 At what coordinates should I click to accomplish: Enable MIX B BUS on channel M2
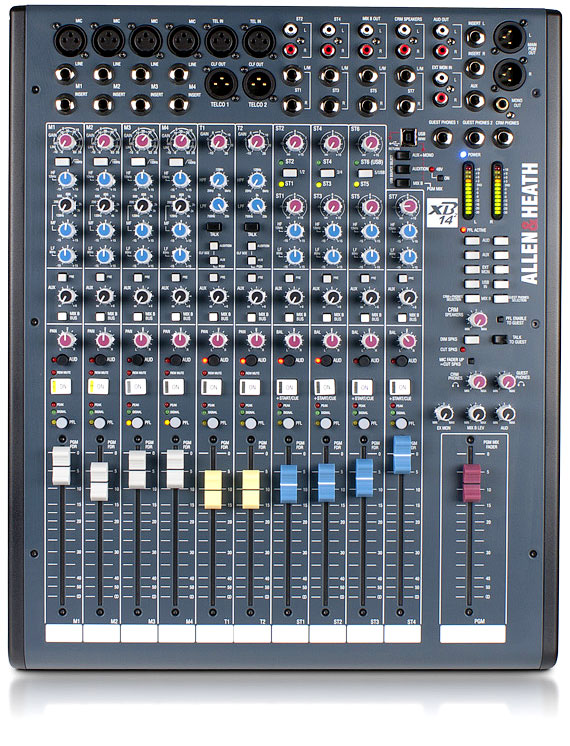coord(100,316)
